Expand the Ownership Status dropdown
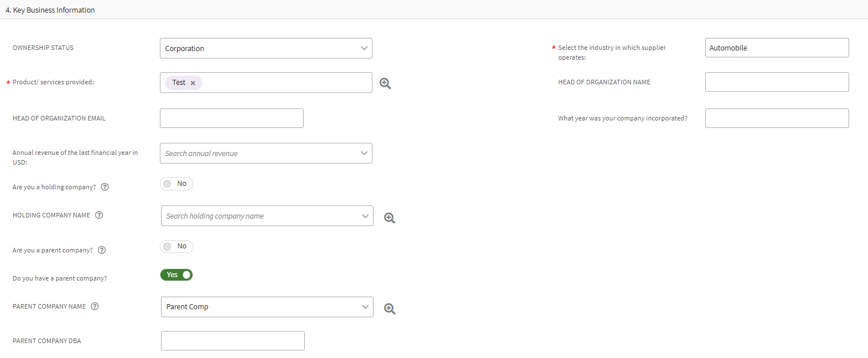The image size is (868, 358). tap(266, 48)
